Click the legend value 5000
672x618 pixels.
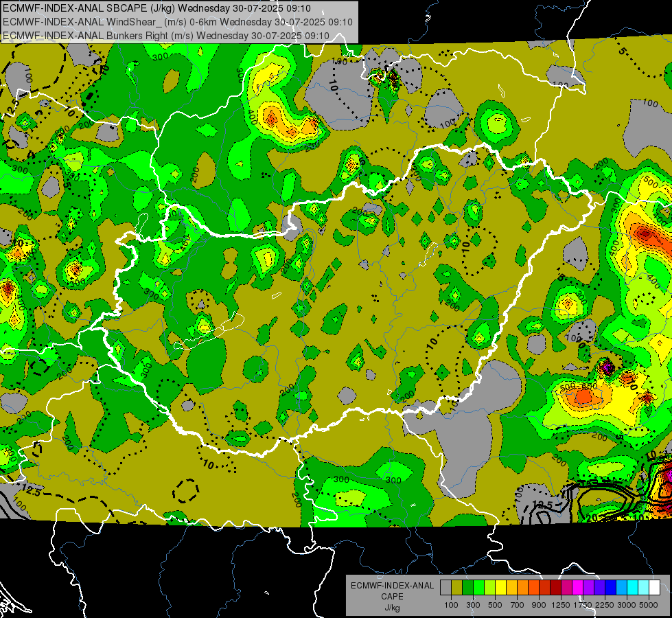[649, 605]
